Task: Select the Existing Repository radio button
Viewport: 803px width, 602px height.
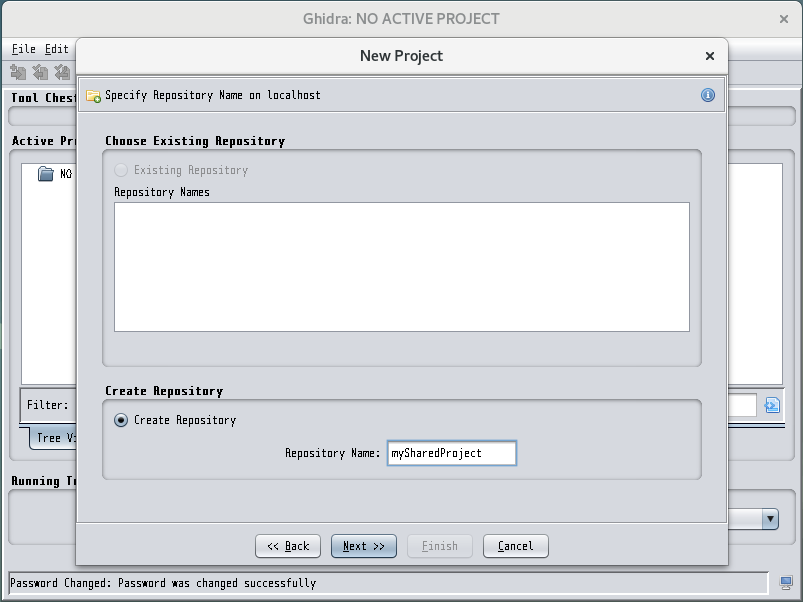Action: 121,170
